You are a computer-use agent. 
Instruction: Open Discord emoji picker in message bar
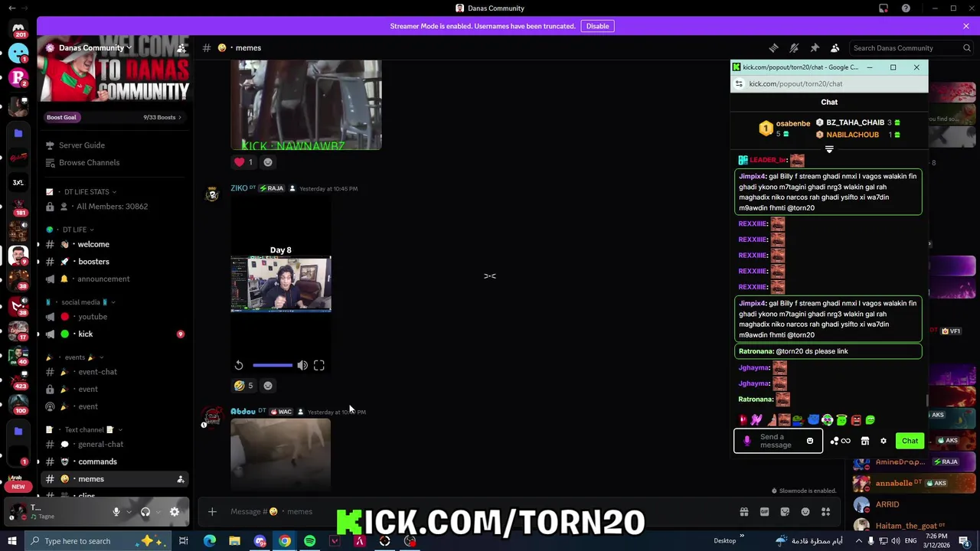pyautogui.click(x=805, y=512)
